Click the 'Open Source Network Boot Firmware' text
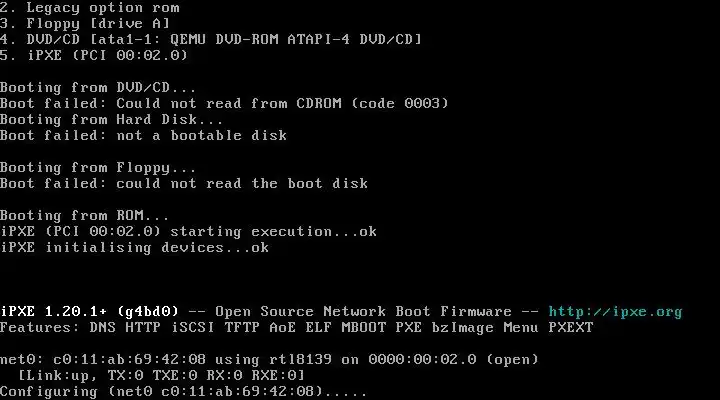The width and height of the screenshot is (720, 400). point(363,312)
